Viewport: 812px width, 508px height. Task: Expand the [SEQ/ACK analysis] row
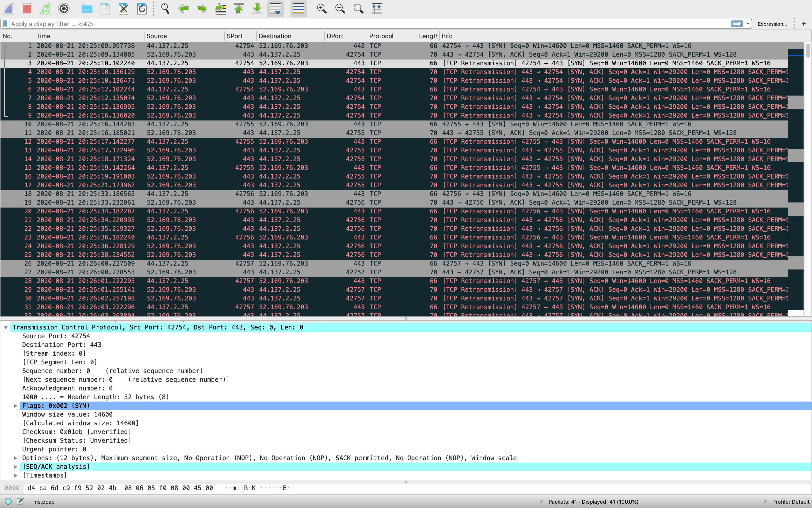(x=15, y=467)
